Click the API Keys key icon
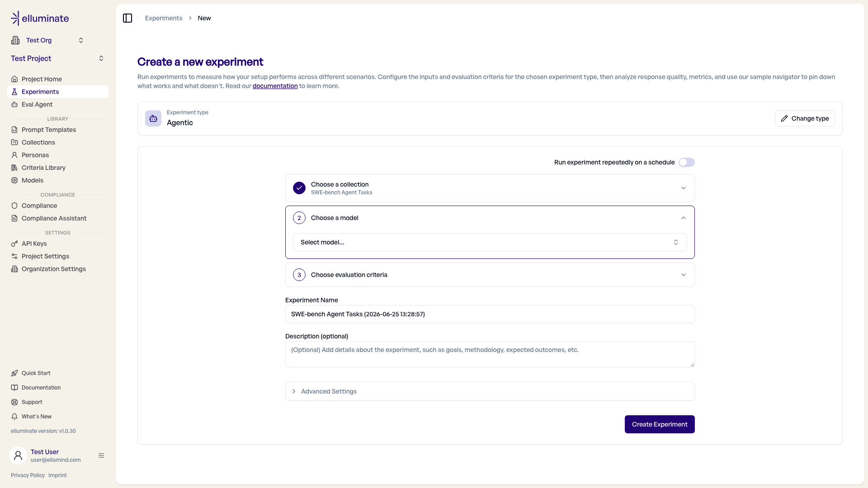 [x=14, y=244]
